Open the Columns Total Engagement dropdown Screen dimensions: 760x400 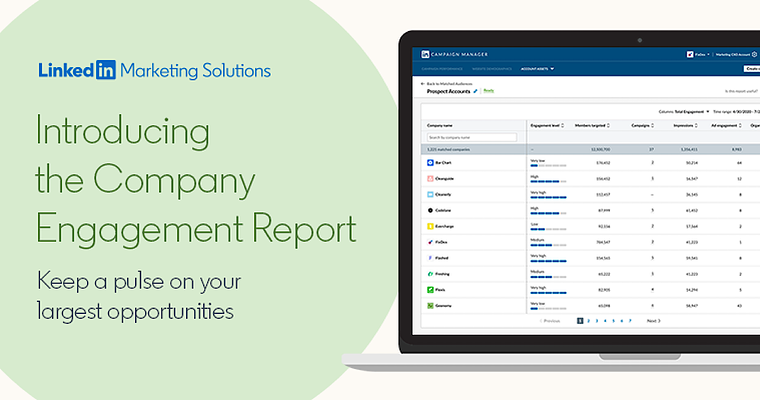click(x=684, y=112)
